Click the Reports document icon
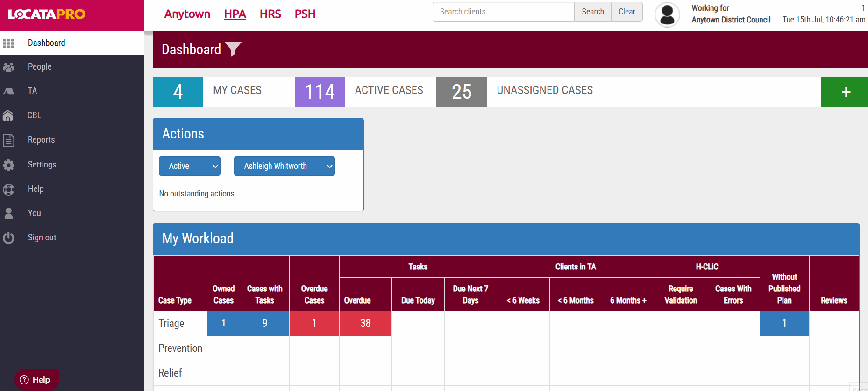 [8, 140]
